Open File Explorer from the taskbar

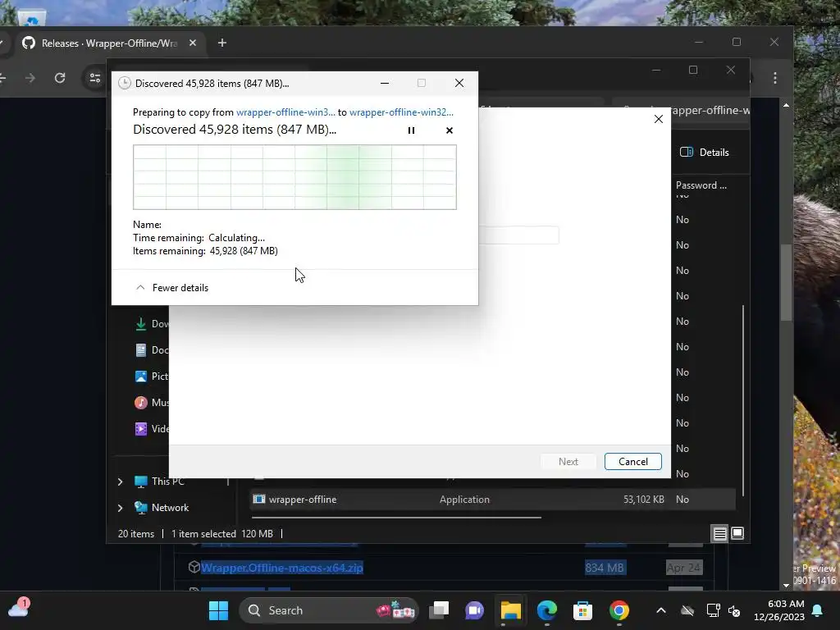coord(510,610)
